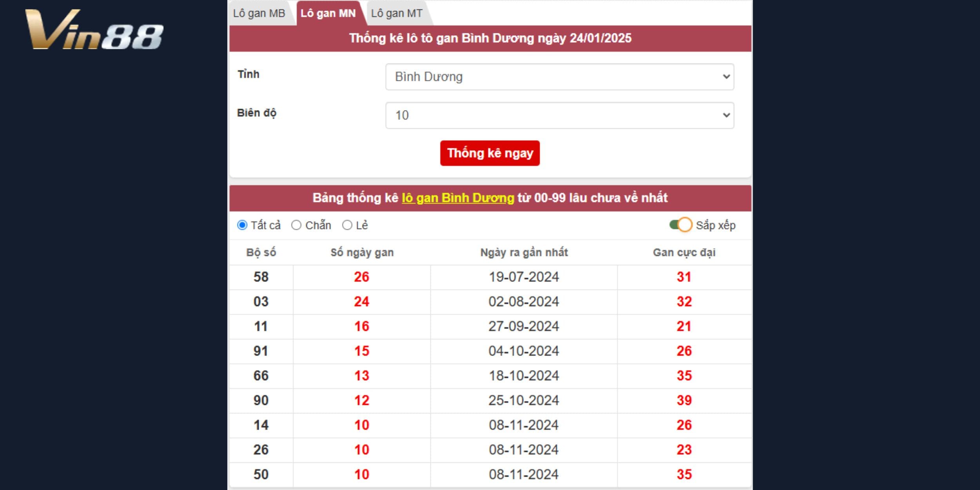Viewport: 980px width, 490px height.
Task: Select the Lô gan MN tab
Action: pos(328,13)
